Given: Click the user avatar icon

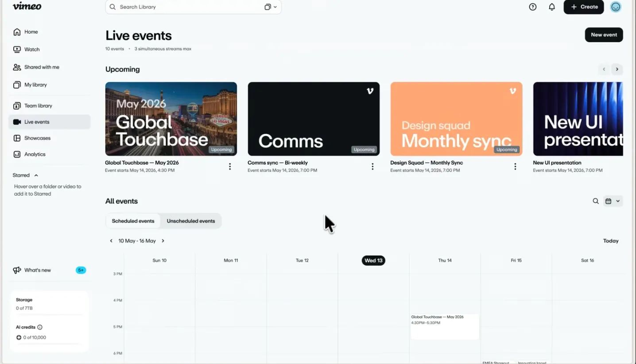Looking at the screenshot, I should pyautogui.click(x=616, y=7).
